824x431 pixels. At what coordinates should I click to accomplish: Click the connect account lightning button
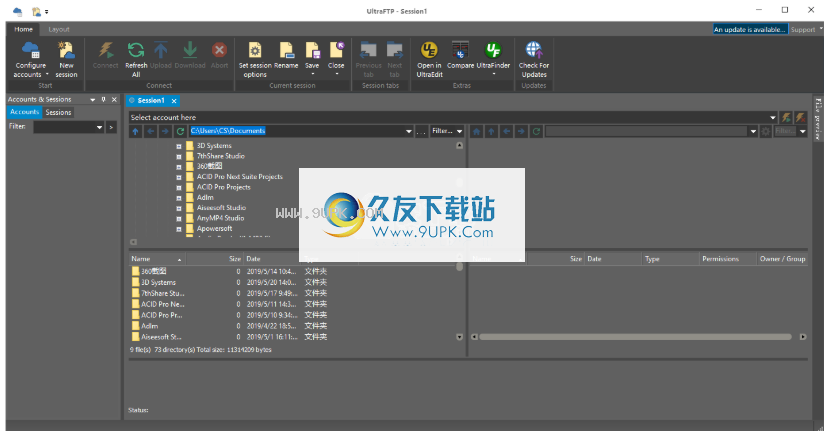(786, 117)
